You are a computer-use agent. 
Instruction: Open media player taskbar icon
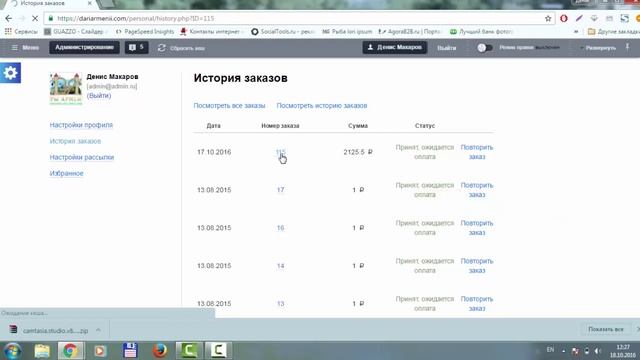point(100,351)
